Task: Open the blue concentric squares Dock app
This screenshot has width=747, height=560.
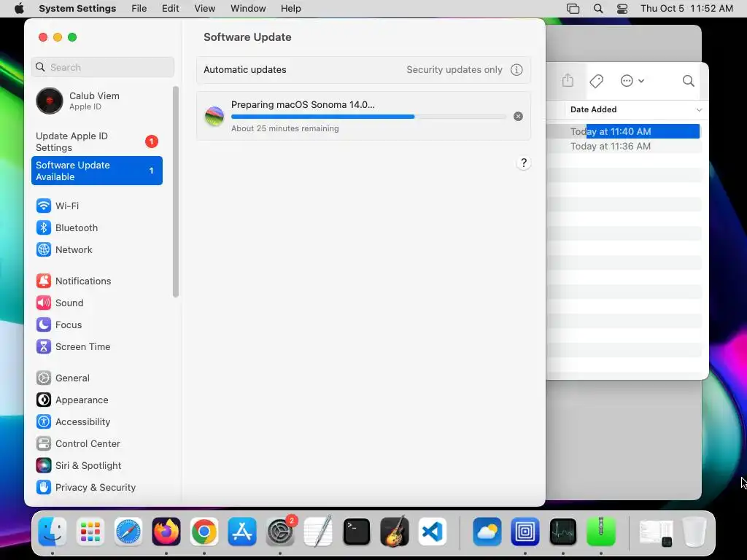Action: 525,532
